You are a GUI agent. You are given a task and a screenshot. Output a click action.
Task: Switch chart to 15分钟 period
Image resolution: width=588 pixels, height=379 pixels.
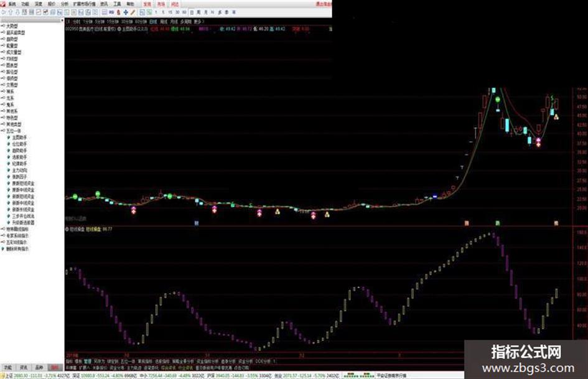(x=113, y=22)
